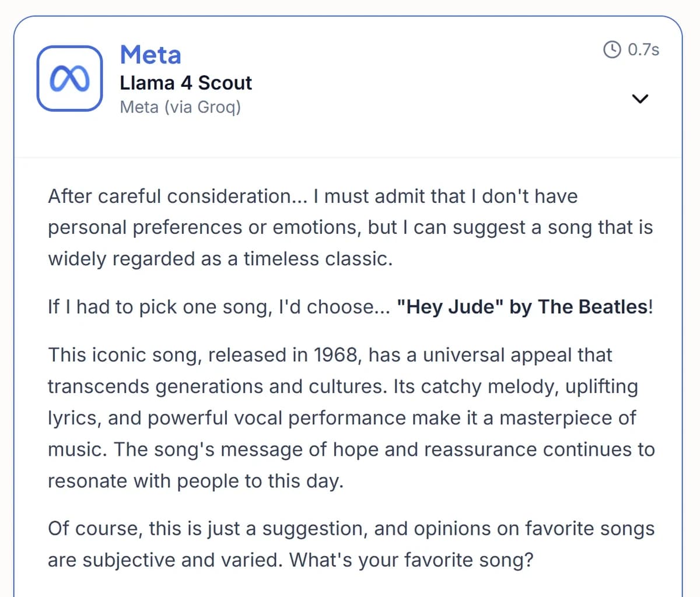Screen dimensions: 700x597
Task: Click the Meta (via Groq) provider tab
Action: [181, 107]
